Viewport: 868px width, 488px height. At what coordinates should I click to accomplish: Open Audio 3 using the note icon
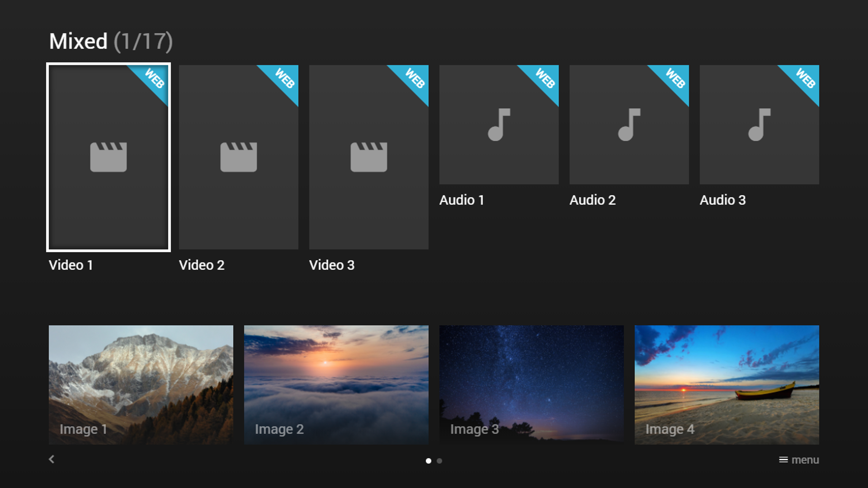[759, 125]
